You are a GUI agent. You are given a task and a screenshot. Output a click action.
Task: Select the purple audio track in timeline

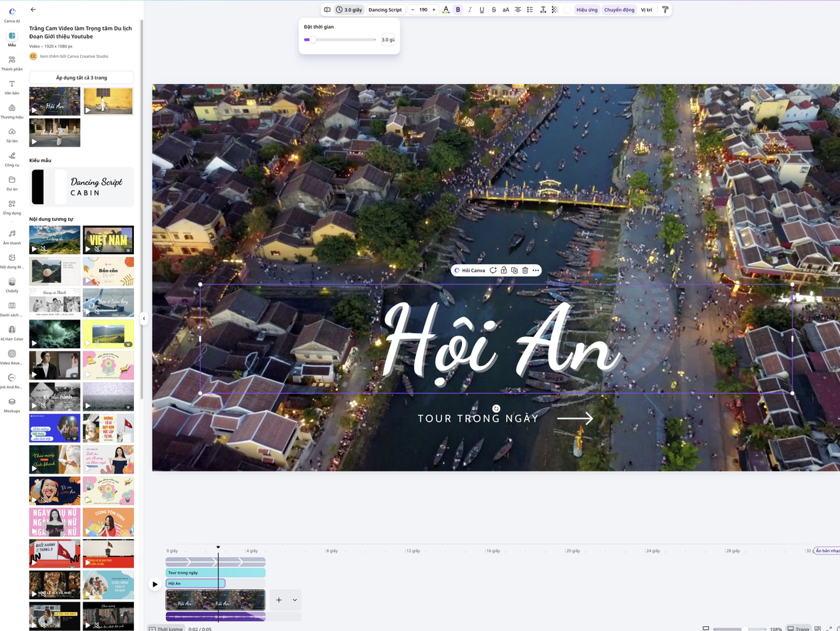tap(215, 617)
